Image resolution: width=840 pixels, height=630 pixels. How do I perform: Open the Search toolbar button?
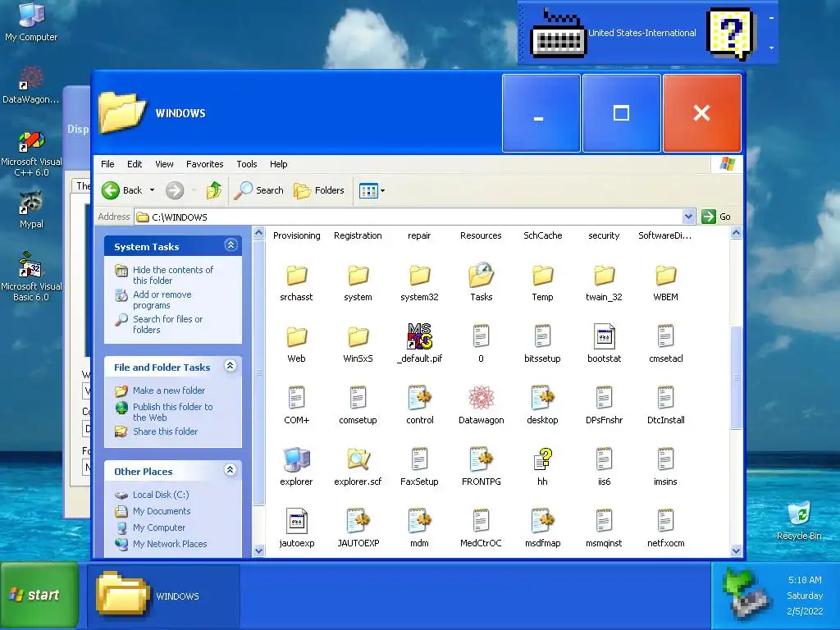click(259, 190)
